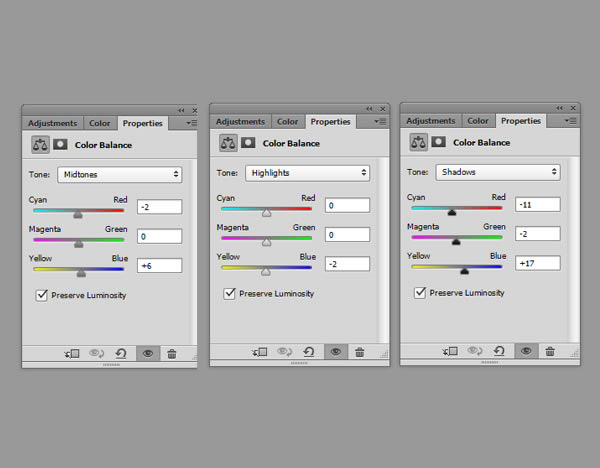This screenshot has height=468, width=600.
Task: Toggle layer visibility eye in Midtones panel
Action: [x=148, y=354]
